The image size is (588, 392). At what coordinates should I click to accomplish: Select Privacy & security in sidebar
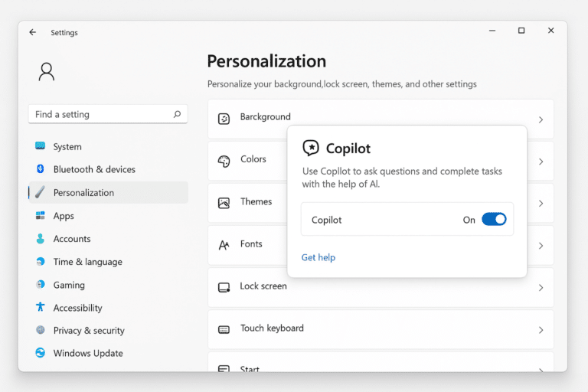(88, 331)
